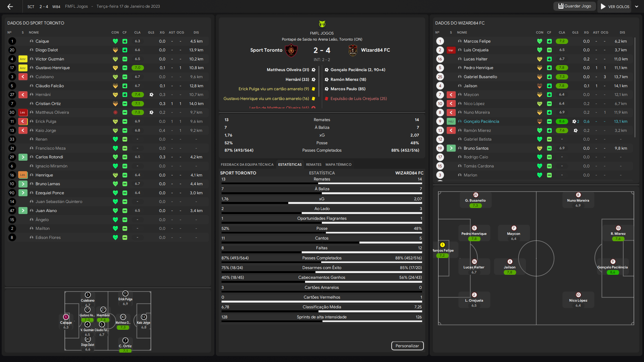Image resolution: width=644 pixels, height=362 pixels.
Task: Open the Mapa Térmico tab
Action: (x=338, y=165)
